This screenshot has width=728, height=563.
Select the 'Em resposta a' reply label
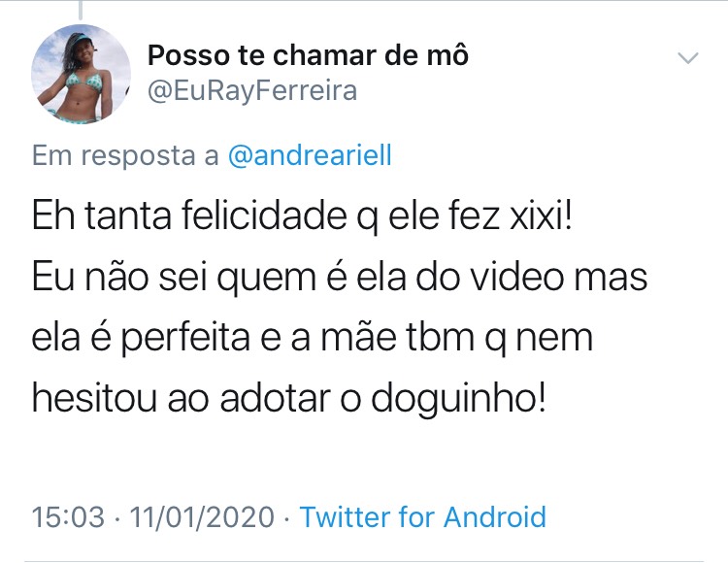pyautogui.click(x=125, y=155)
